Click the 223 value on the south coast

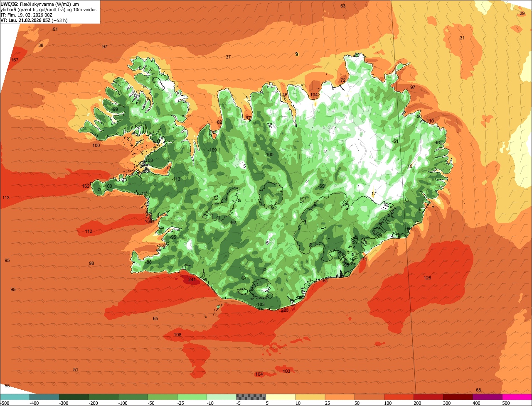[x=285, y=310]
